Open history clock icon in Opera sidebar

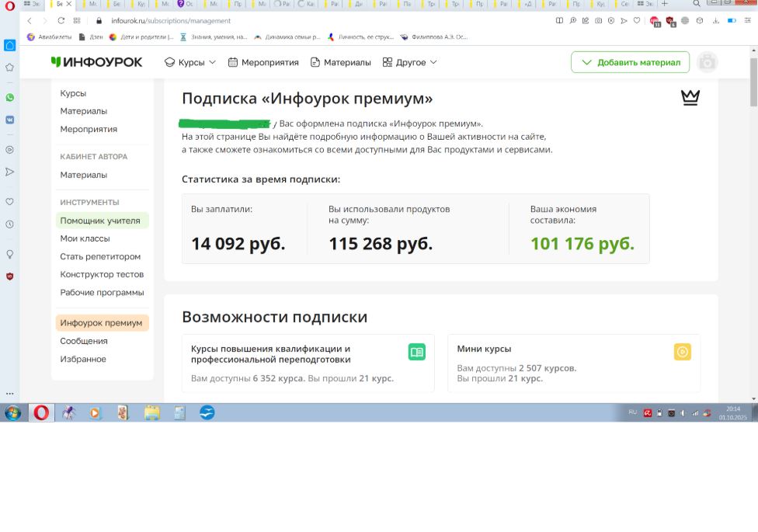(x=10, y=224)
